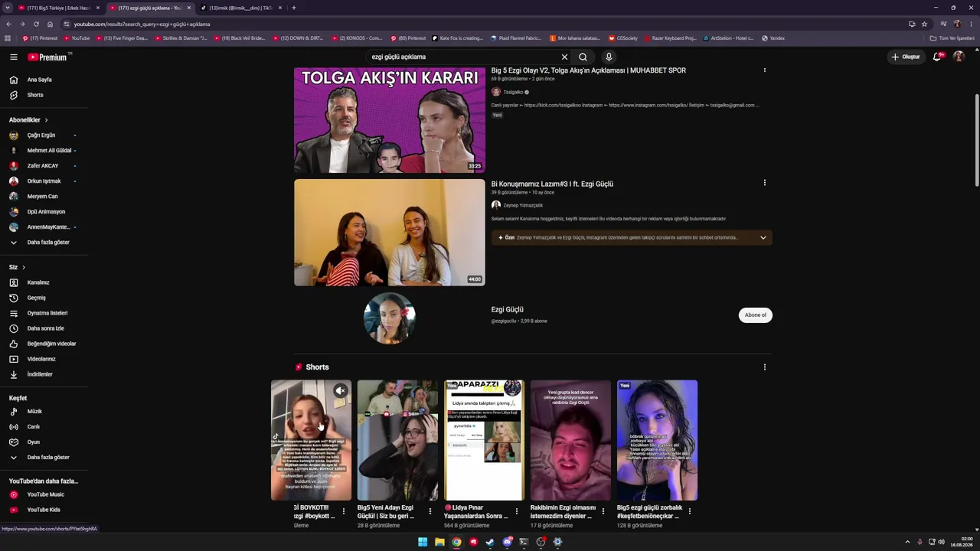Image resolution: width=980 pixels, height=551 pixels.
Task: Open Discord from the taskbar
Action: click(507, 542)
